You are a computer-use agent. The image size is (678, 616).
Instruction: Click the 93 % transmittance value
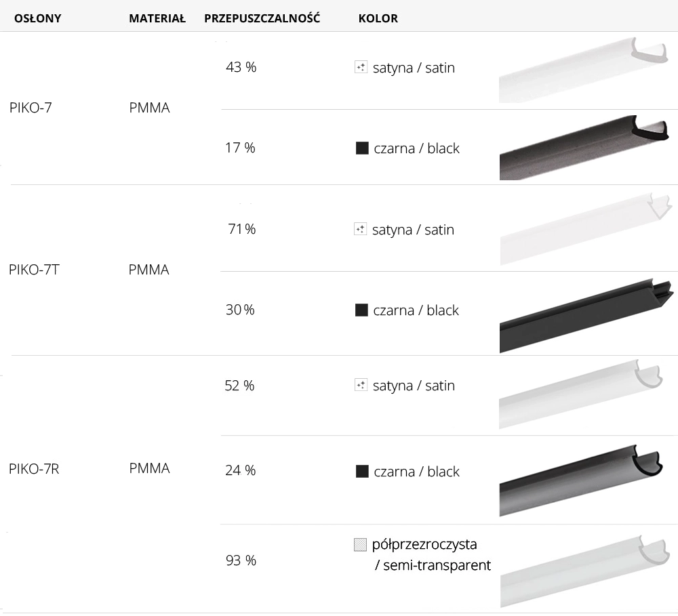241,560
